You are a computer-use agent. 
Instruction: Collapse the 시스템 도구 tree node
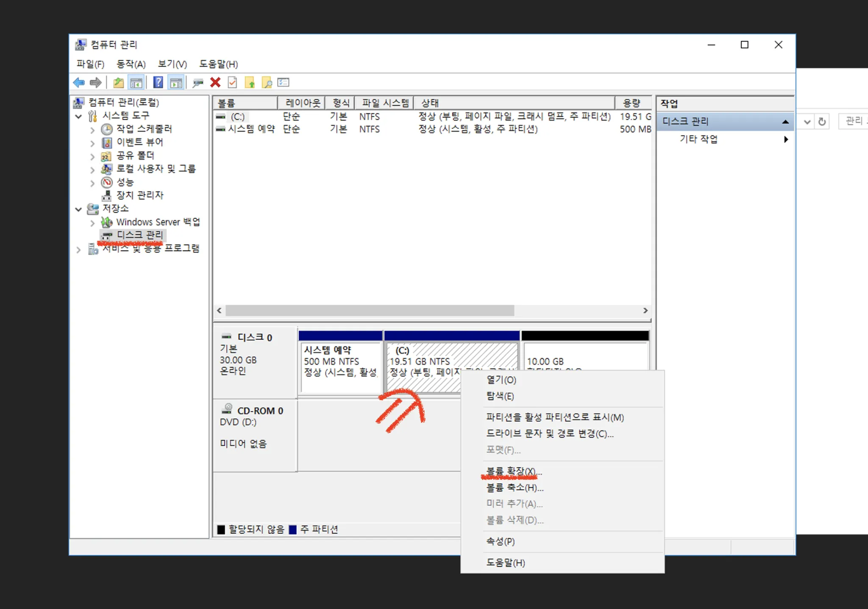tap(78, 116)
